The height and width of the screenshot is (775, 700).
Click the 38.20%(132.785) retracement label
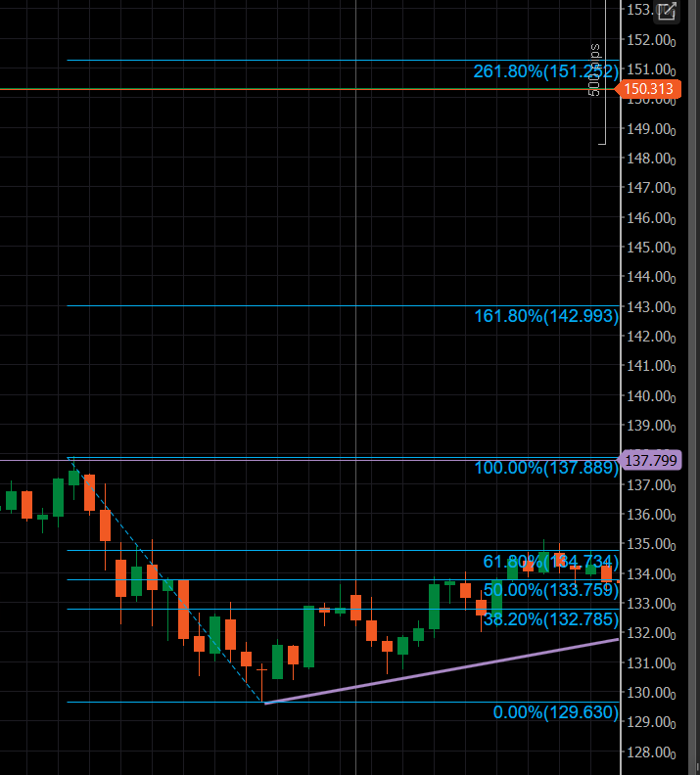550,619
